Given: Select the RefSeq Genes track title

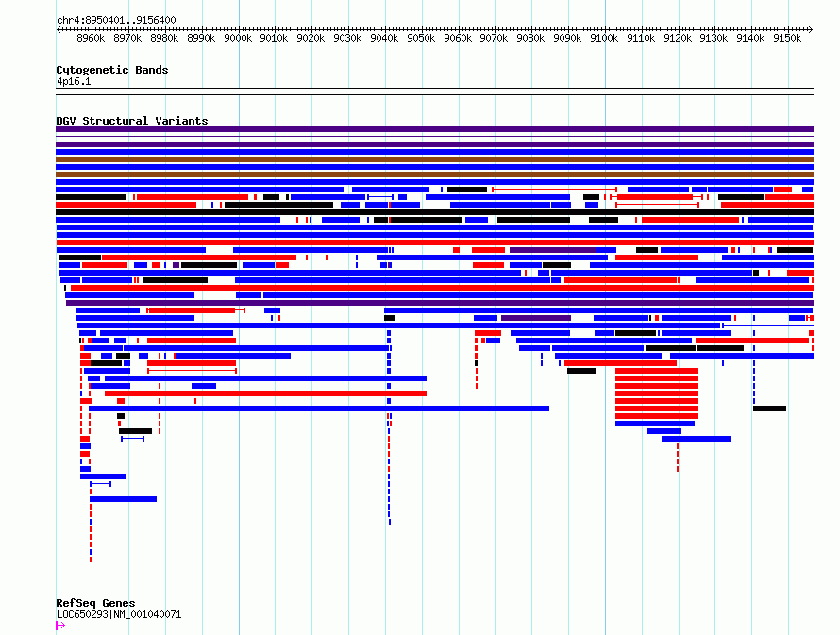Looking at the screenshot, I should click(95, 603).
